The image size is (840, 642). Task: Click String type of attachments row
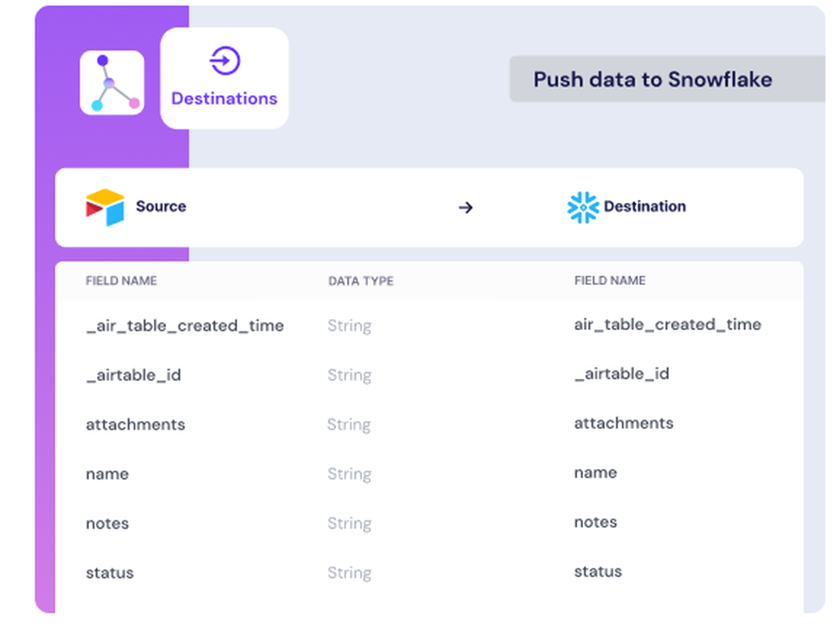(x=349, y=424)
